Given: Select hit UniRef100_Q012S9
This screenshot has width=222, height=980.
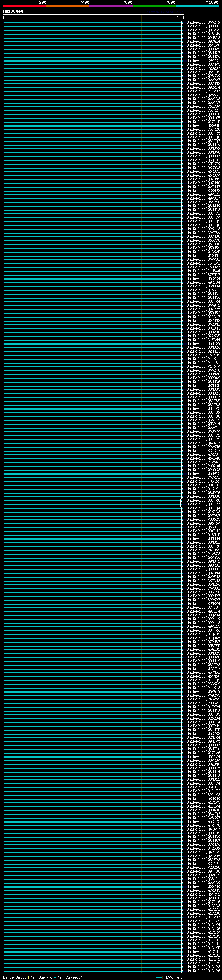Looking at the screenshot, I should tap(203, 30).
